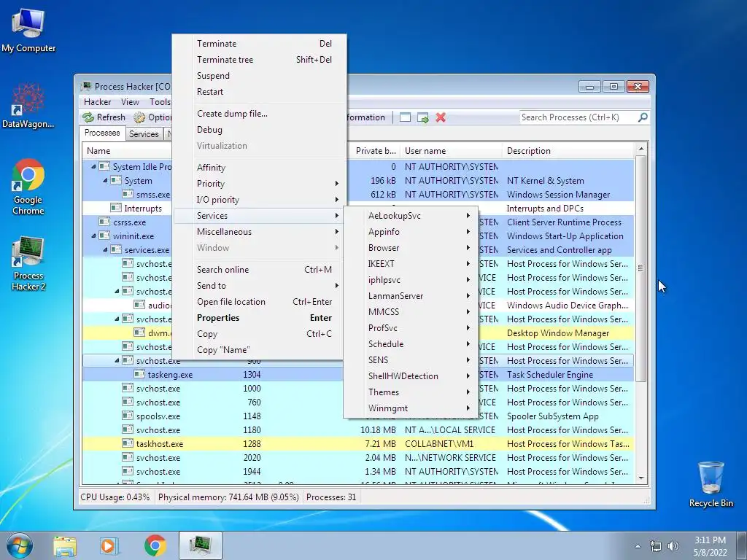Click the volume speaker tray icon
The width and height of the screenshot is (747, 560).
pyautogui.click(x=673, y=546)
